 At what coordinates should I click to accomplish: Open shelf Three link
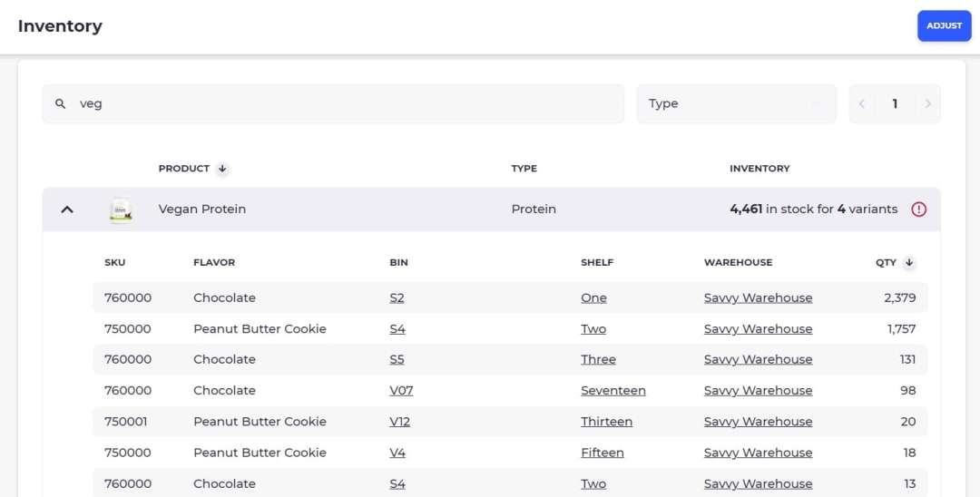(x=598, y=360)
